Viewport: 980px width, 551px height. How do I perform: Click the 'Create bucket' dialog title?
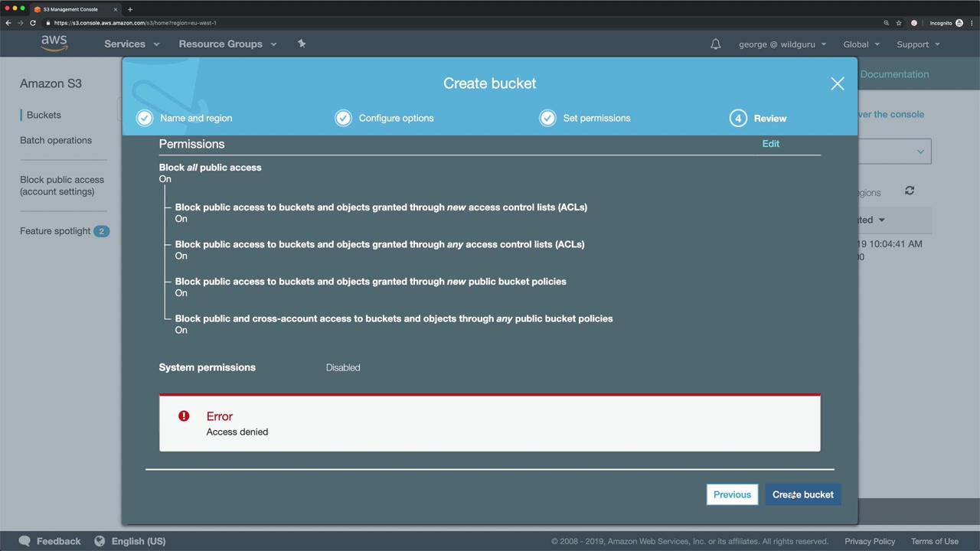click(x=490, y=83)
